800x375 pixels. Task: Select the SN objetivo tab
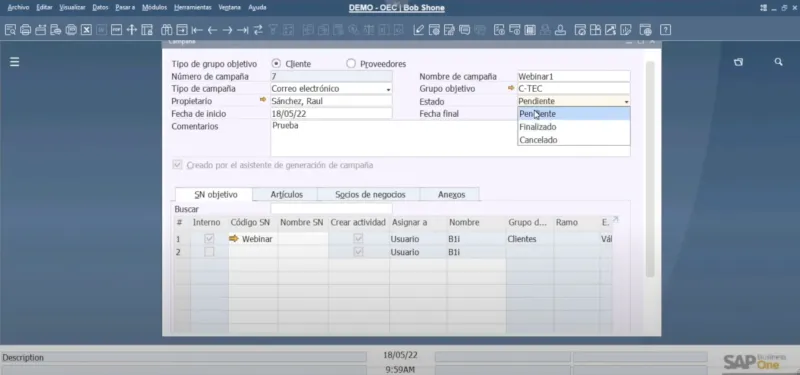point(215,194)
